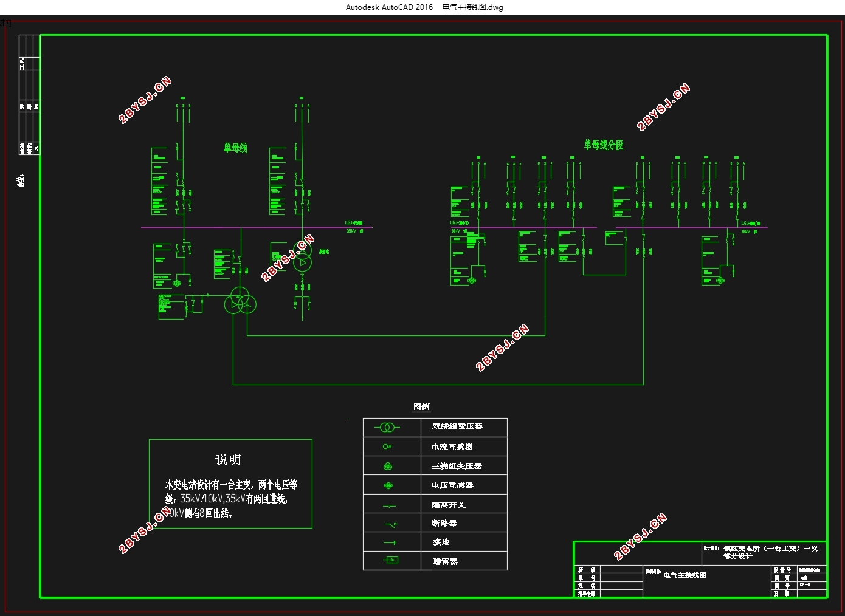Image resolution: width=845 pixels, height=616 pixels.
Task: Select the line 本变电站设计有一台主变
Action: (x=231, y=485)
